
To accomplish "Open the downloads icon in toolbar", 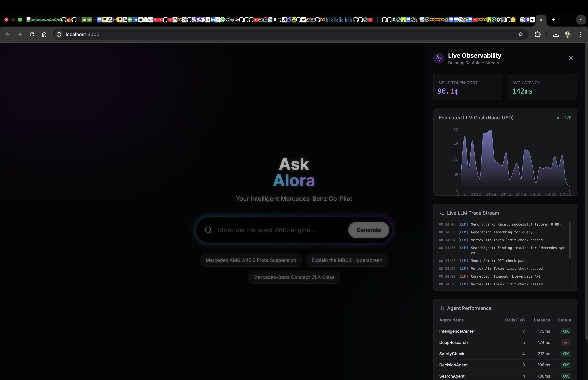I will (556, 34).
